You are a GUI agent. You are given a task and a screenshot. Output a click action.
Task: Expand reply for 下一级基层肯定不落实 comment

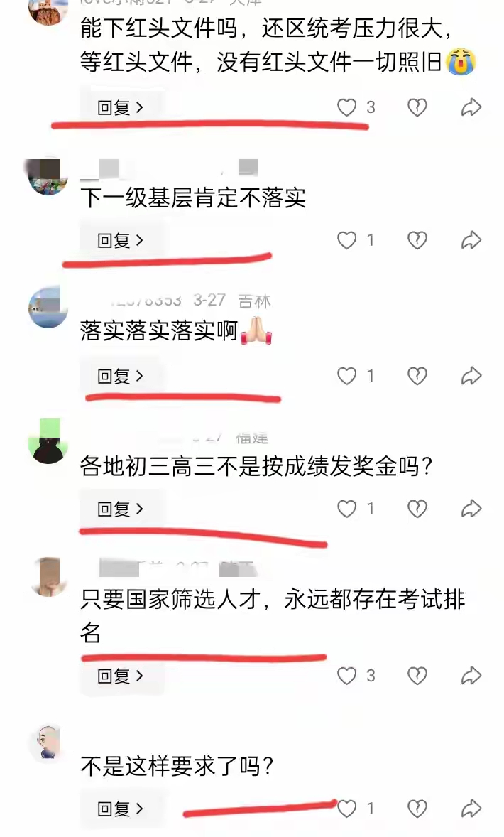click(121, 241)
